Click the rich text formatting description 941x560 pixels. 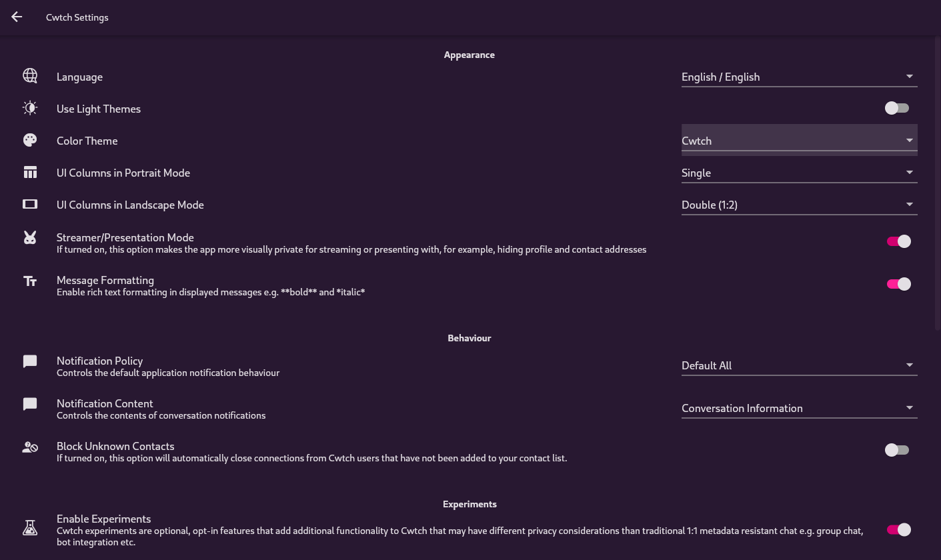pyautogui.click(x=211, y=292)
